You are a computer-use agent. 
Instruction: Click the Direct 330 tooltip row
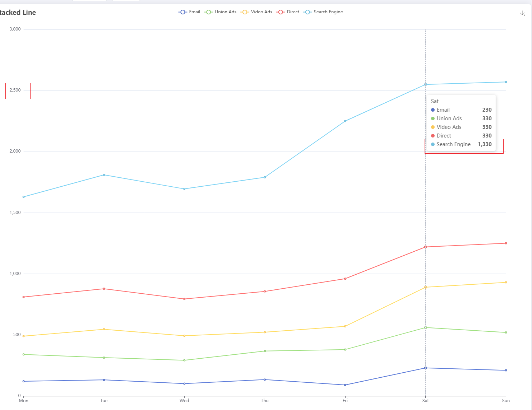coord(461,136)
